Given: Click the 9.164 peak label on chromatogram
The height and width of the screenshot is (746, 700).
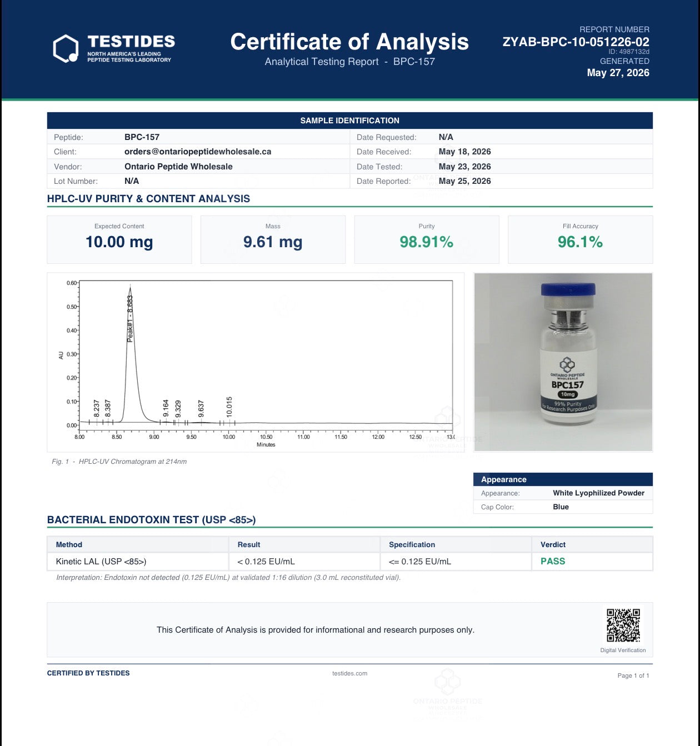Looking at the screenshot, I should pos(166,408).
